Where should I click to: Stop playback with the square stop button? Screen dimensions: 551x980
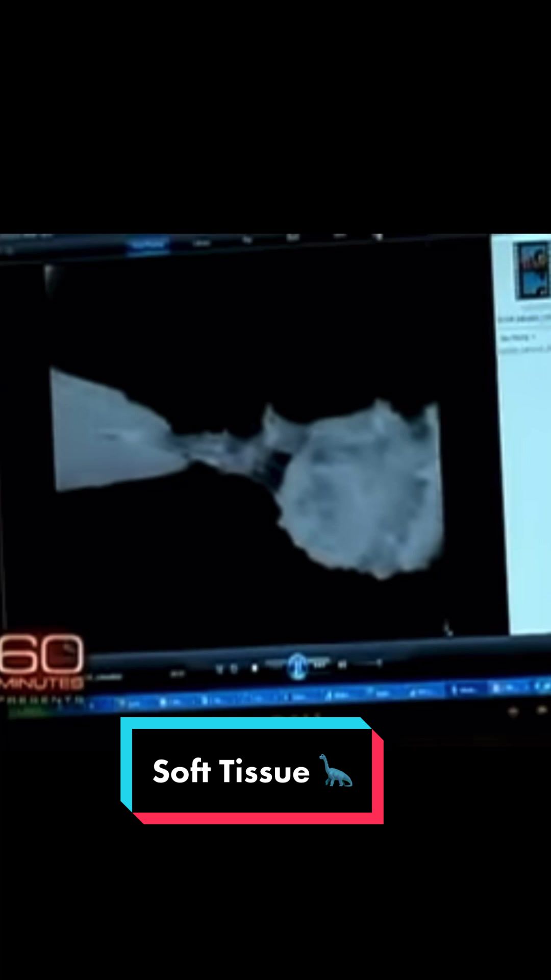[x=254, y=668]
